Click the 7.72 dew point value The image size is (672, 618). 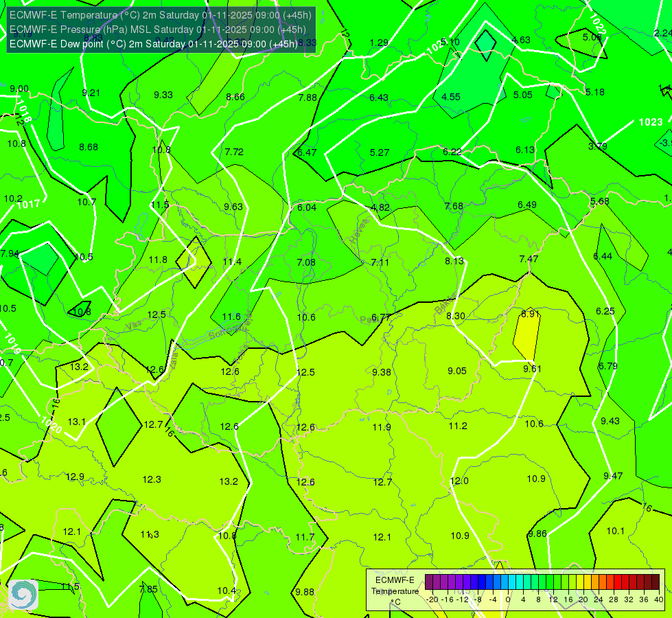234,152
